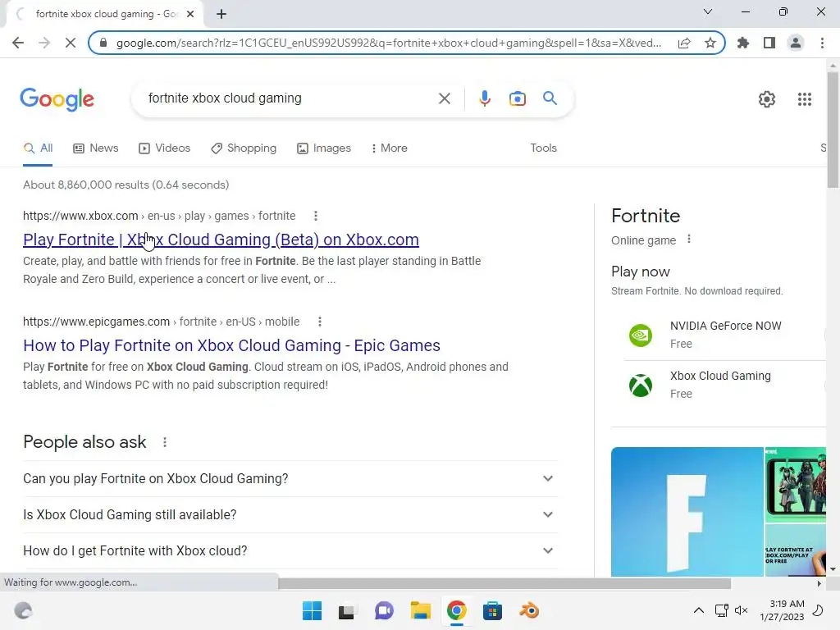This screenshot has height=630, width=840.
Task: Open volume muted tray icon
Action: (x=741, y=610)
